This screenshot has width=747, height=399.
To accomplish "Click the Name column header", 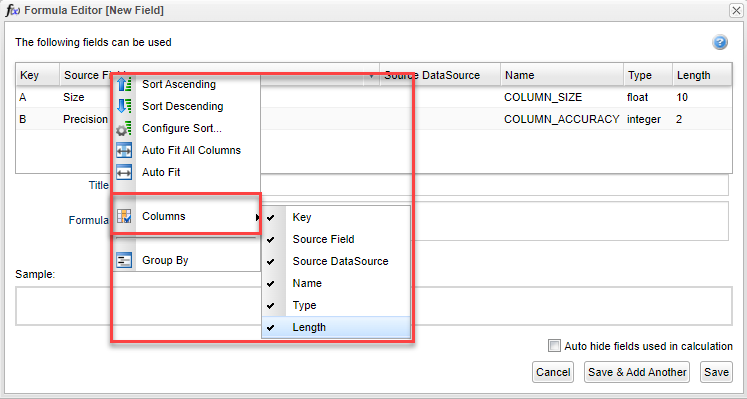I will (x=562, y=75).
